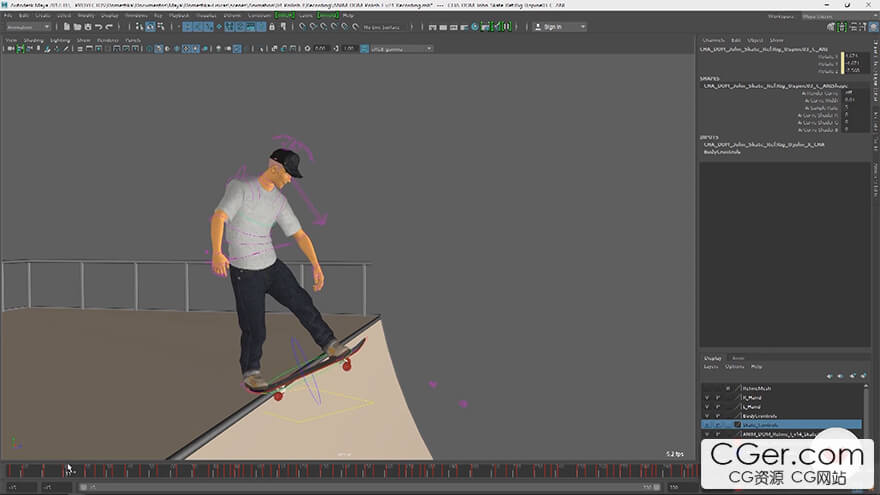The image size is (880, 495).
Task: Click the move layer up arrow icon
Action: (x=830, y=376)
